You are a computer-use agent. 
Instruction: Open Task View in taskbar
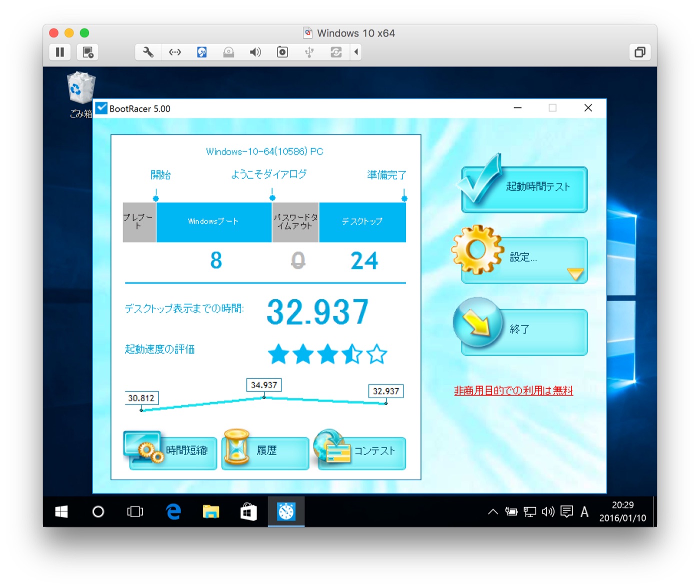click(135, 512)
